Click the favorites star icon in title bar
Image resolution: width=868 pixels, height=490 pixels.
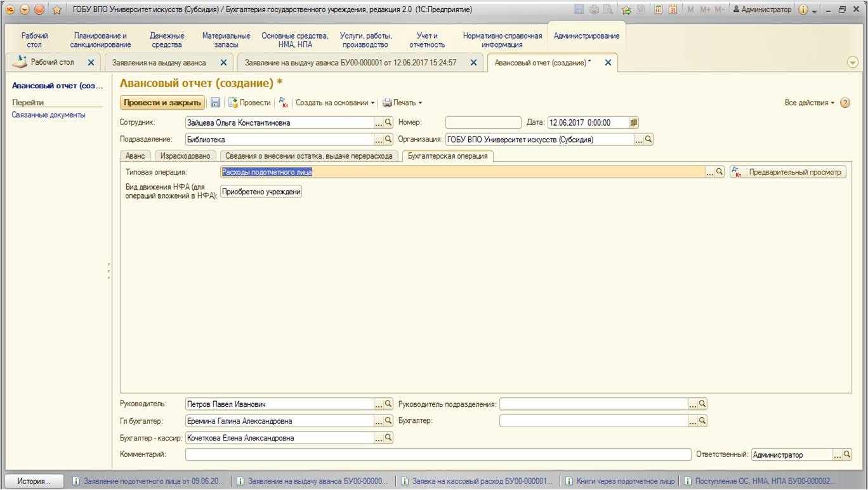[56, 10]
